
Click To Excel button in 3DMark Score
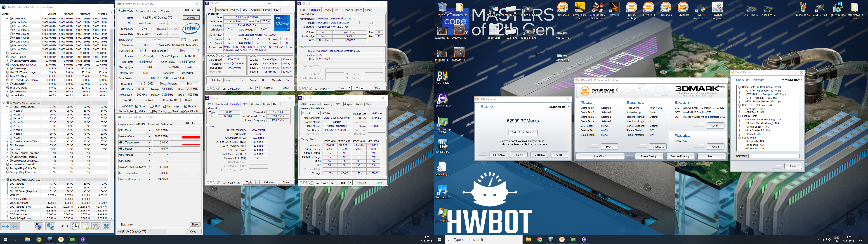(x=518, y=155)
